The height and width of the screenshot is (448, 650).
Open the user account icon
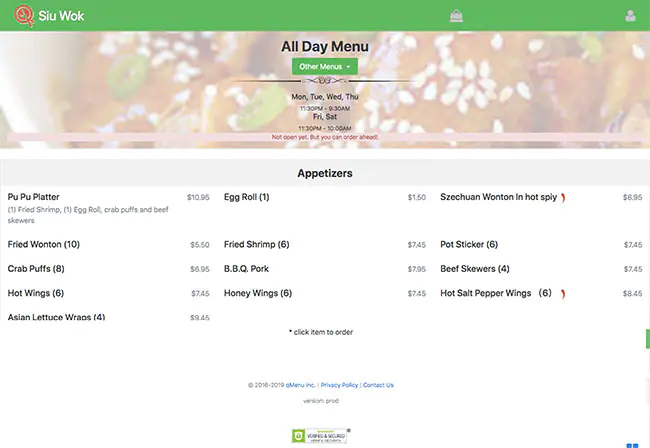[630, 16]
